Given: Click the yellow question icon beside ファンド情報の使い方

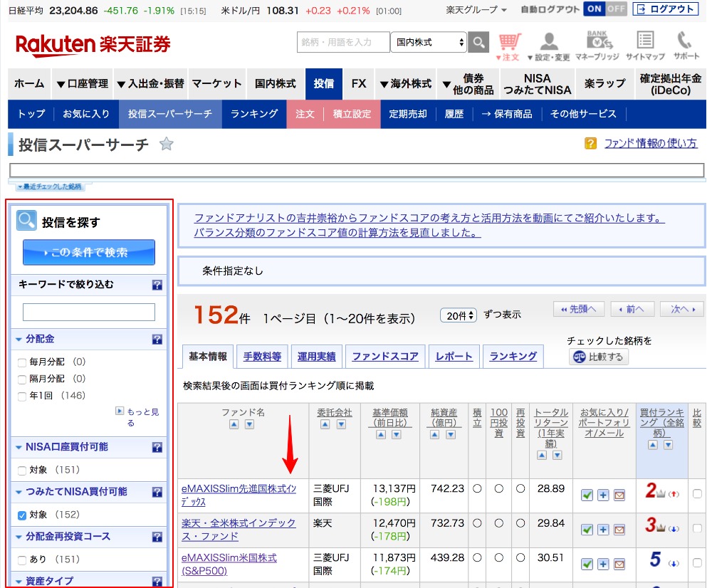Looking at the screenshot, I should (590, 144).
